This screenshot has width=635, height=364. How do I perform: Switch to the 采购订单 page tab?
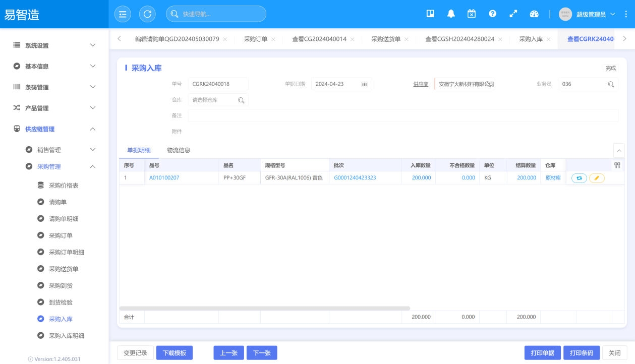click(x=256, y=39)
